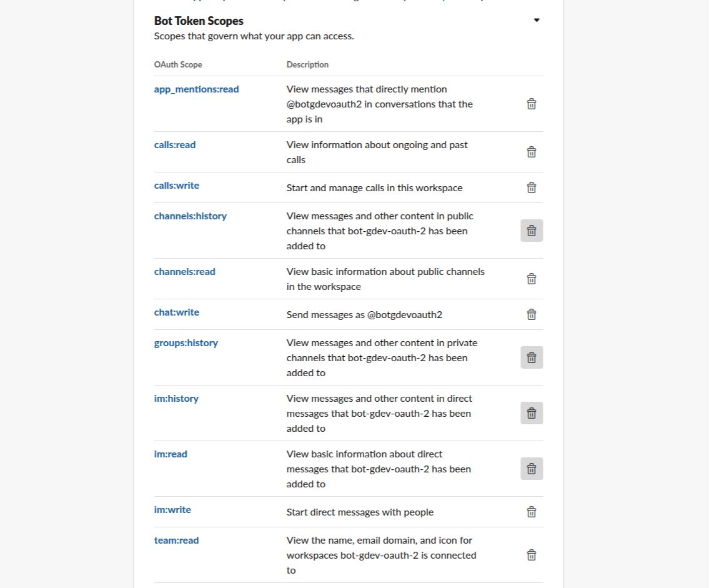Delete the calls:write scope
Screen dimensions: 709x588
[x=532, y=187]
